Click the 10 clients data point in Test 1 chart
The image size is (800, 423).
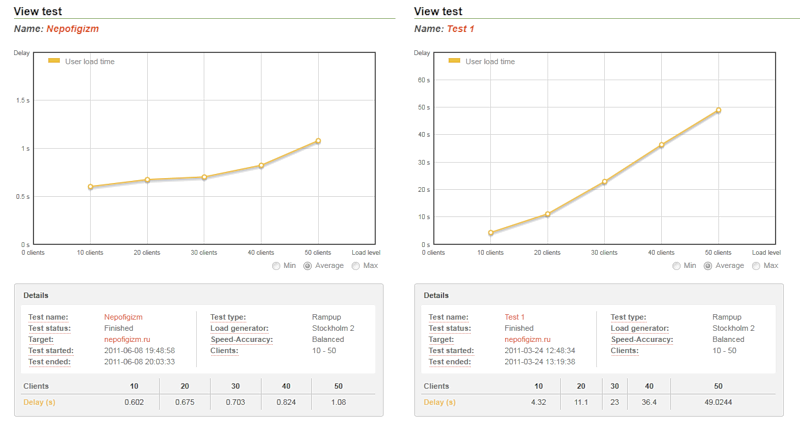point(491,233)
